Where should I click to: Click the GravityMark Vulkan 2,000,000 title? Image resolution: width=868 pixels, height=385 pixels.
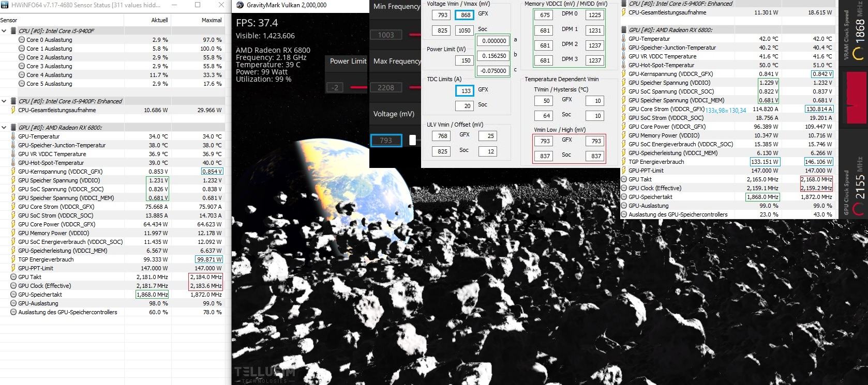point(287,5)
